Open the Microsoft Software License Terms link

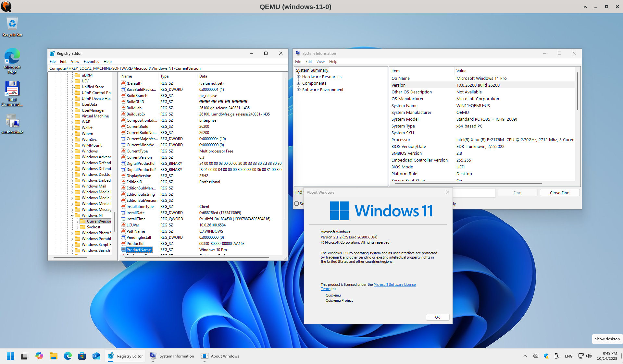(x=395, y=285)
